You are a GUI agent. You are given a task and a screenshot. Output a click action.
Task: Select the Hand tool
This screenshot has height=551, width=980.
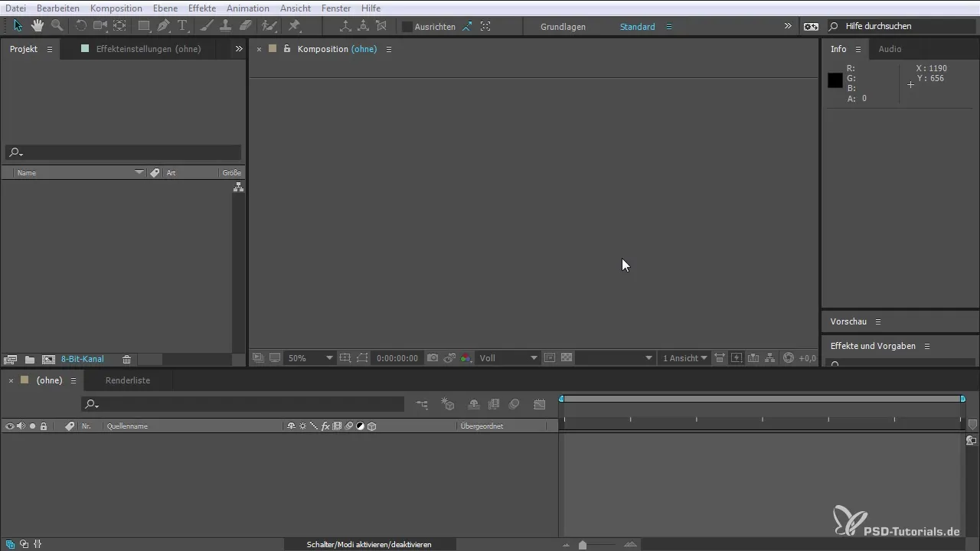38,26
